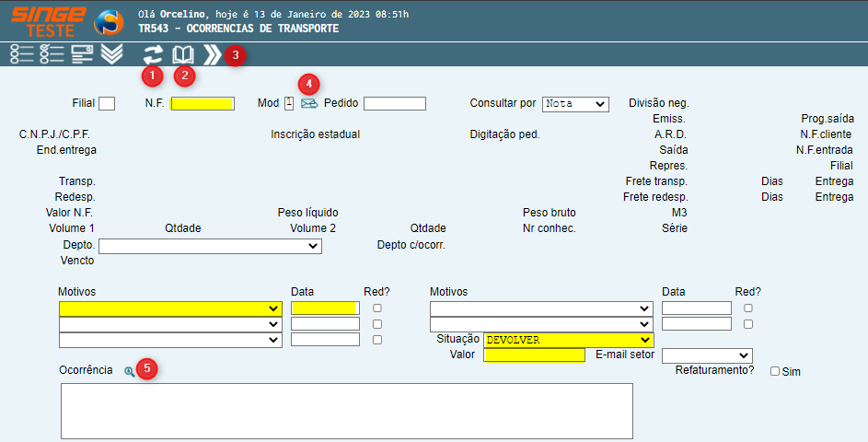Click the refresh arrows icon
Screen dimensions: 868x442
coord(154,55)
